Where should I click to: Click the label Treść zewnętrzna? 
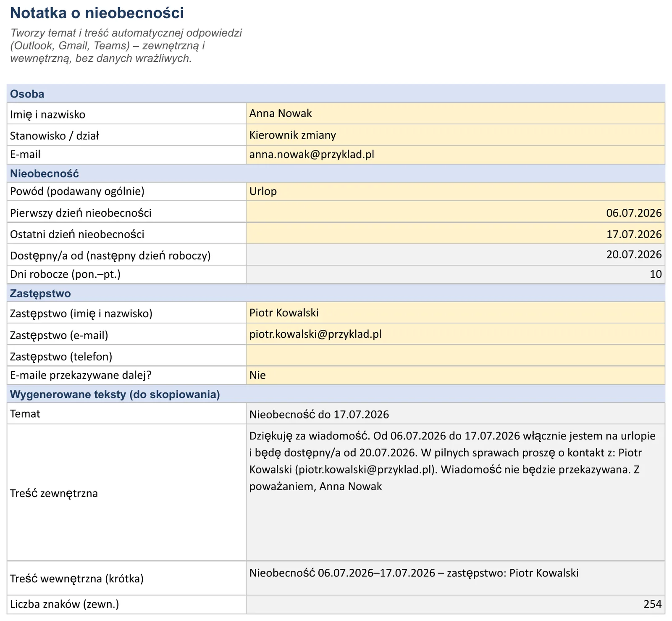click(x=54, y=493)
